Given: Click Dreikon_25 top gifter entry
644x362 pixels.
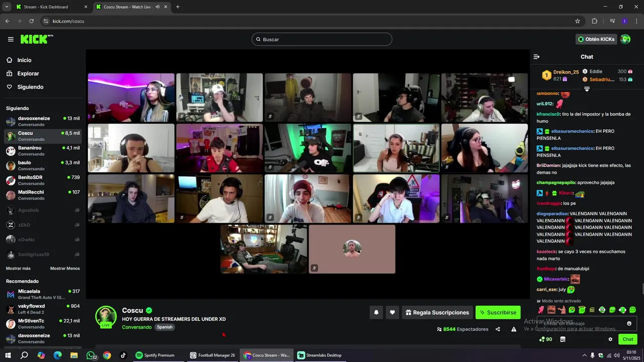Looking at the screenshot, I should tap(560, 75).
